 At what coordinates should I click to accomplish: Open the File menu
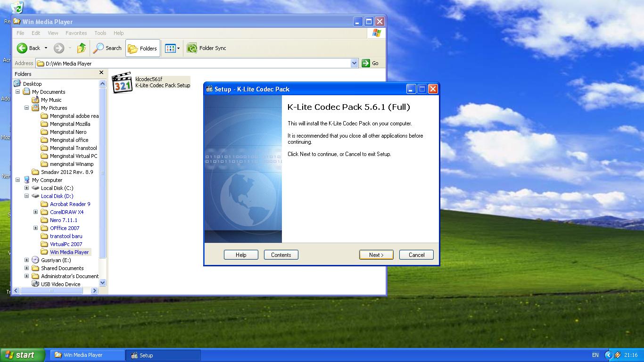[20, 33]
